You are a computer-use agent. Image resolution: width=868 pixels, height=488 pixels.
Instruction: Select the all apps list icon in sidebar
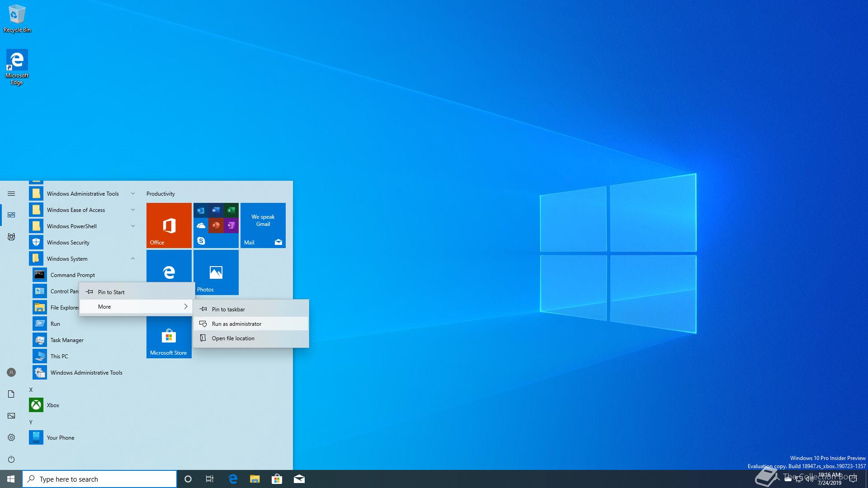[11, 237]
